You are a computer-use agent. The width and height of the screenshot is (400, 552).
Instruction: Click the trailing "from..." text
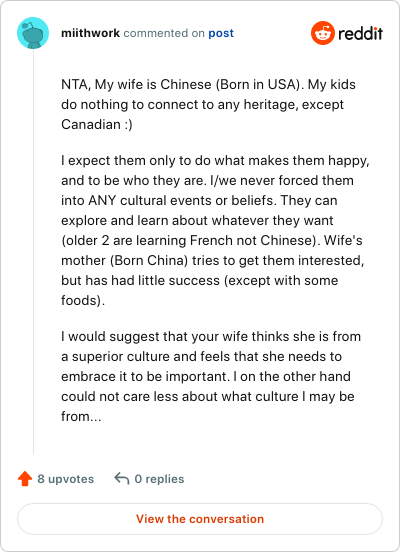[x=81, y=416]
